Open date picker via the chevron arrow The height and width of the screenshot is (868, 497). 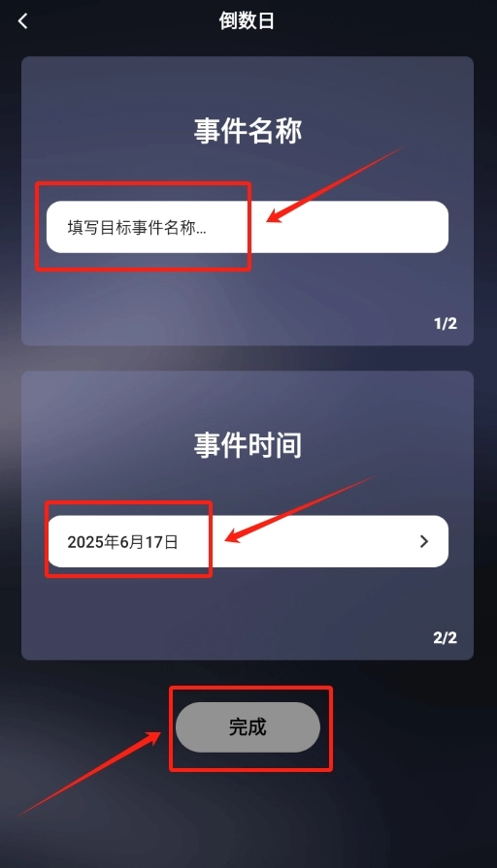click(424, 541)
